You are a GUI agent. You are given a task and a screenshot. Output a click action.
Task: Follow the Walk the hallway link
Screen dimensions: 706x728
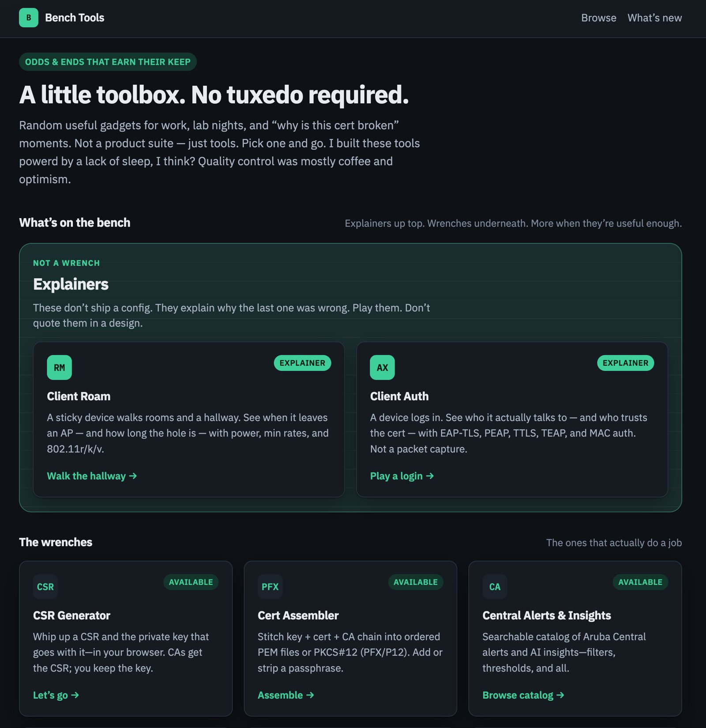92,476
